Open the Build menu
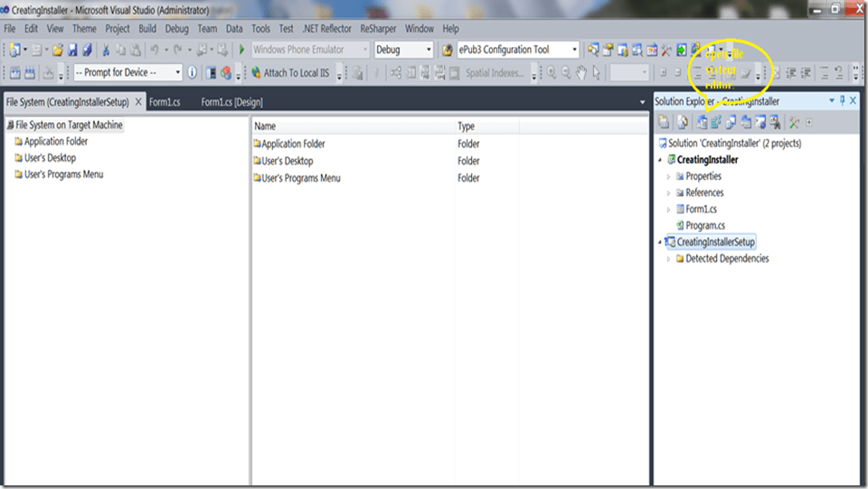The image size is (868, 489). tap(147, 29)
